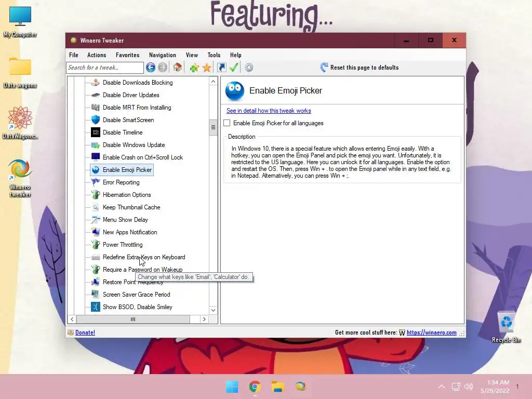The image size is (532, 399).
Task: Click the Menu Show Delay icon
Action: (96, 220)
